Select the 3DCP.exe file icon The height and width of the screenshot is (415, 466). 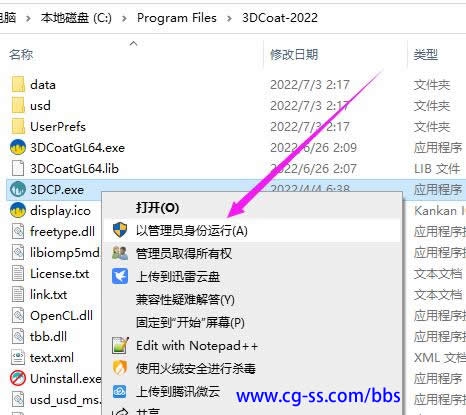(x=18, y=189)
